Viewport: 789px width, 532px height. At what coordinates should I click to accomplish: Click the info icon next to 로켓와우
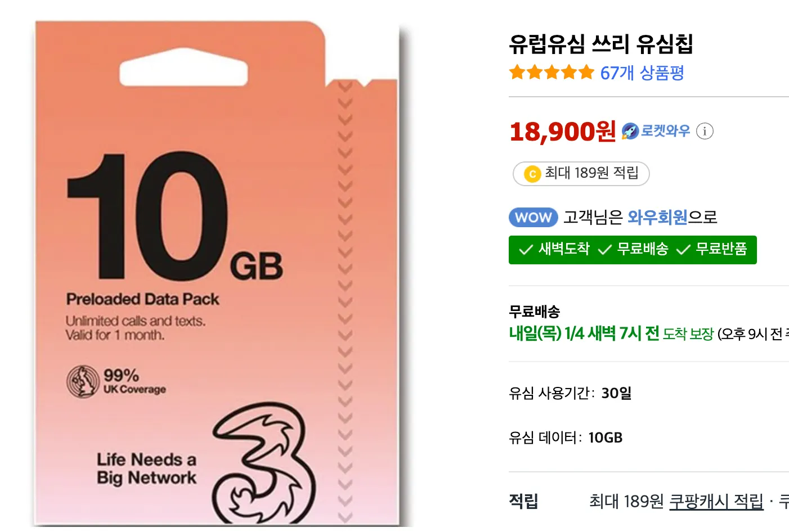(705, 131)
